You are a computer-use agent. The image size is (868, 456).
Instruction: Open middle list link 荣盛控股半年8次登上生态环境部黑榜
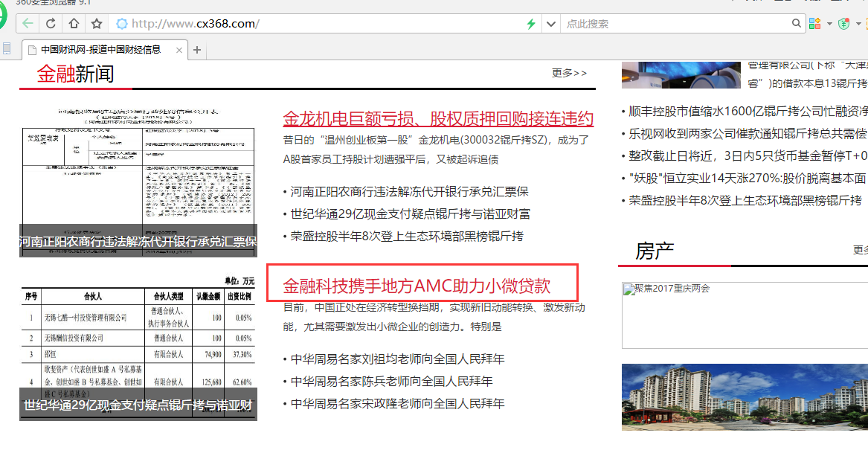pos(407,236)
